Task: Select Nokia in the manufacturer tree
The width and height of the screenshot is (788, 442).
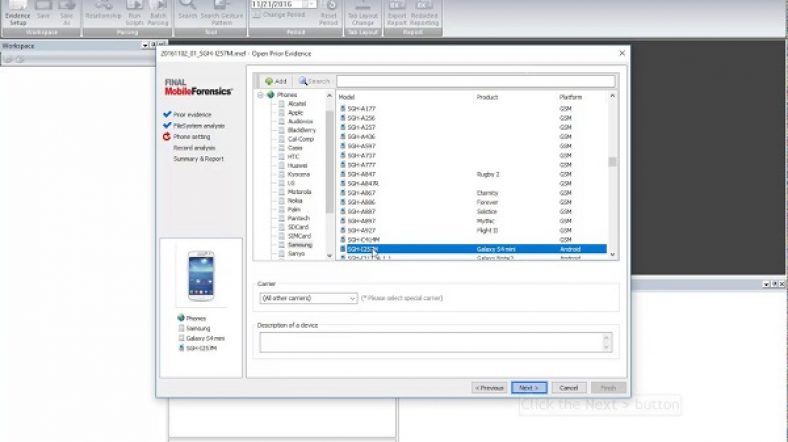Action: (x=294, y=201)
